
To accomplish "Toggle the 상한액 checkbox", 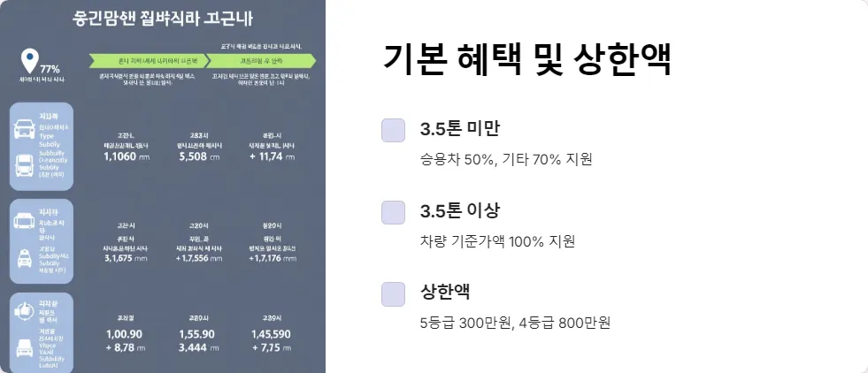I will tap(393, 294).
